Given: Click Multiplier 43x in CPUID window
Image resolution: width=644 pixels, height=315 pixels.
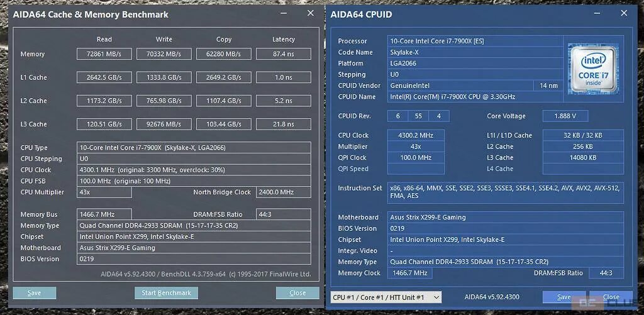Looking at the screenshot, I should 416,146.
